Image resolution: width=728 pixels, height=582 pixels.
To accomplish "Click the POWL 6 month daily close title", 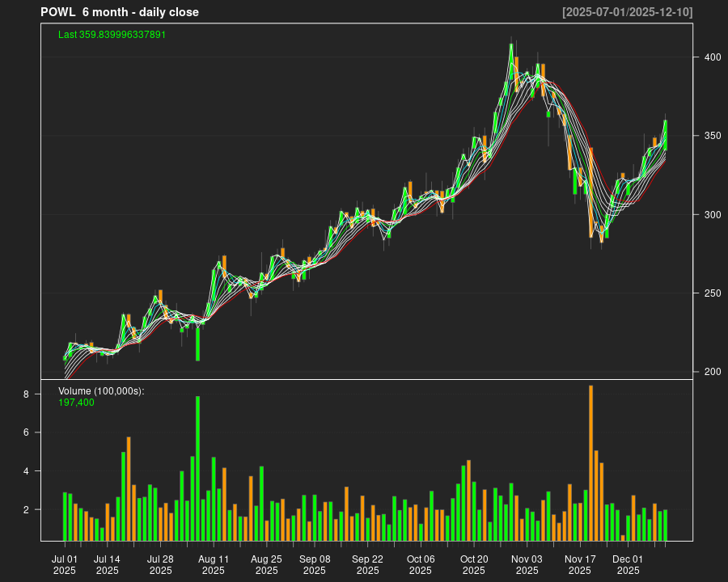I will [120, 12].
